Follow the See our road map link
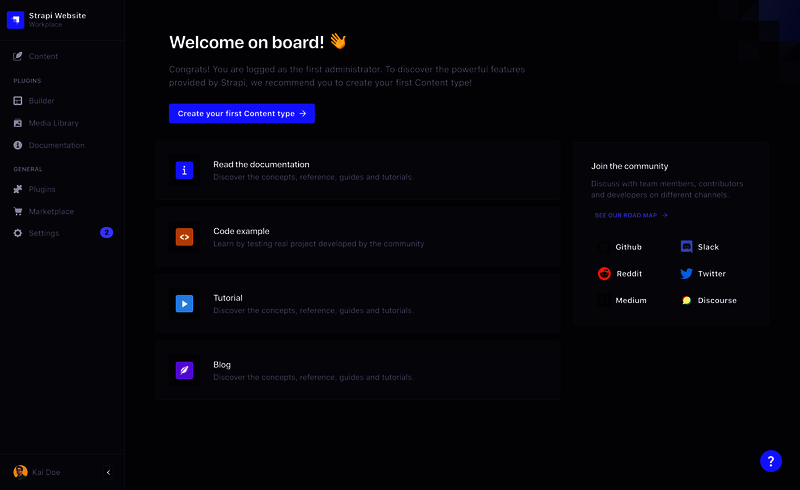Screen dimensions: 800x490 pos(631,215)
